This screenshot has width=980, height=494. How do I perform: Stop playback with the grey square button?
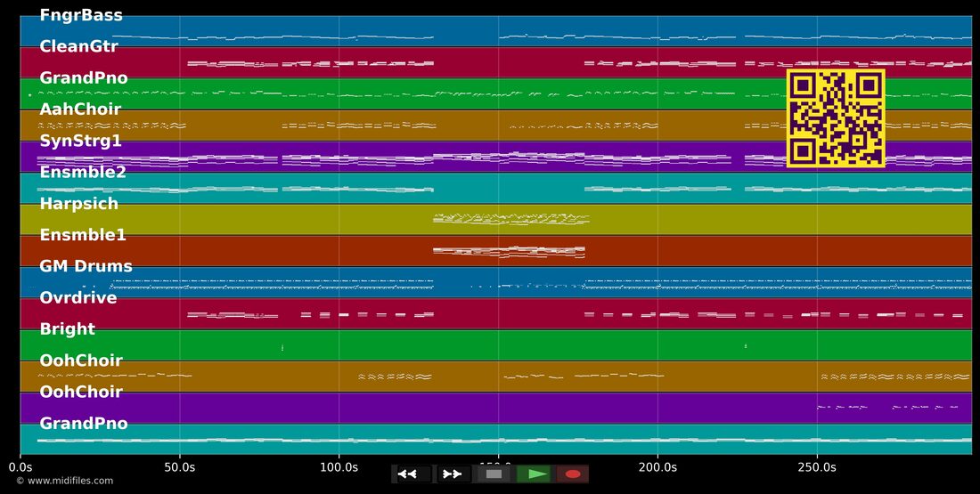tap(494, 474)
